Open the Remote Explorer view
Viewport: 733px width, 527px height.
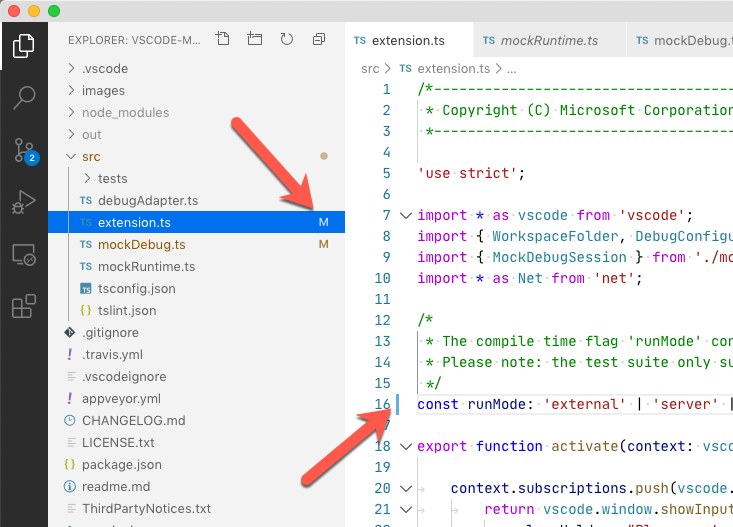[x=23, y=255]
